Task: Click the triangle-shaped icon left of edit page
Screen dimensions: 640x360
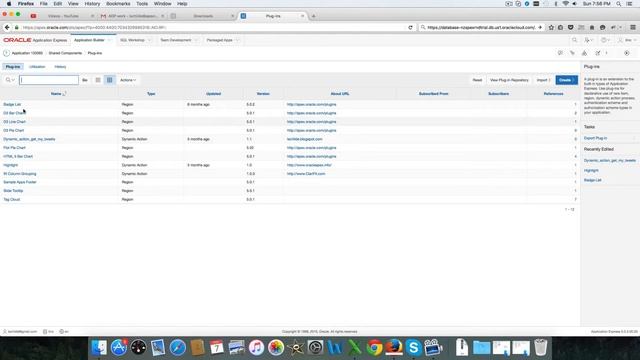Action: point(584,53)
